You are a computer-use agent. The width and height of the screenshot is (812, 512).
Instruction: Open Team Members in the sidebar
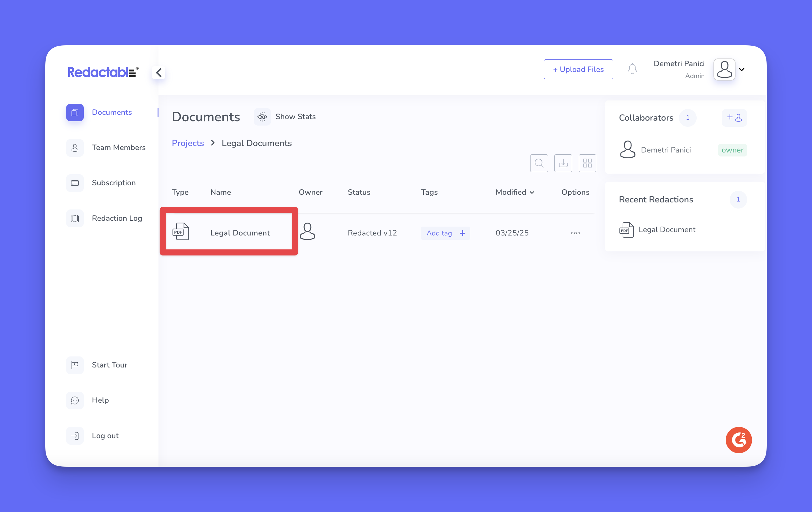[x=118, y=148]
